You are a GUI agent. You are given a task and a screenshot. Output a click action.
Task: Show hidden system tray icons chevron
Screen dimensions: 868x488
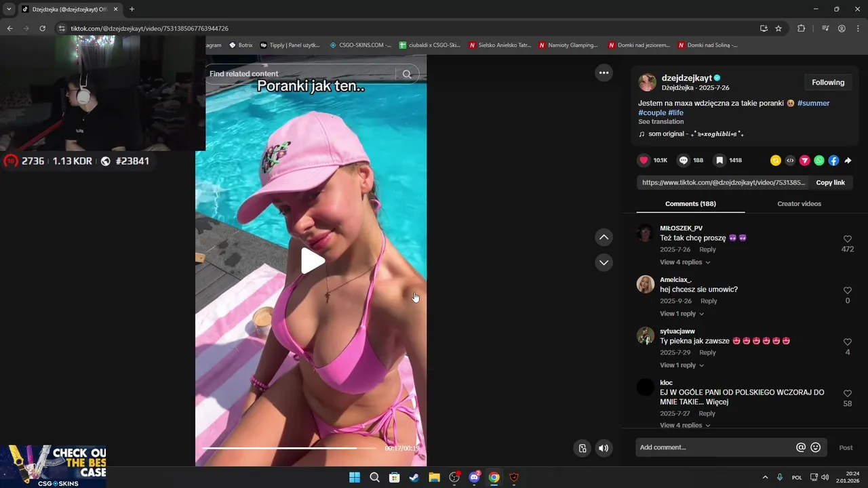(766, 477)
